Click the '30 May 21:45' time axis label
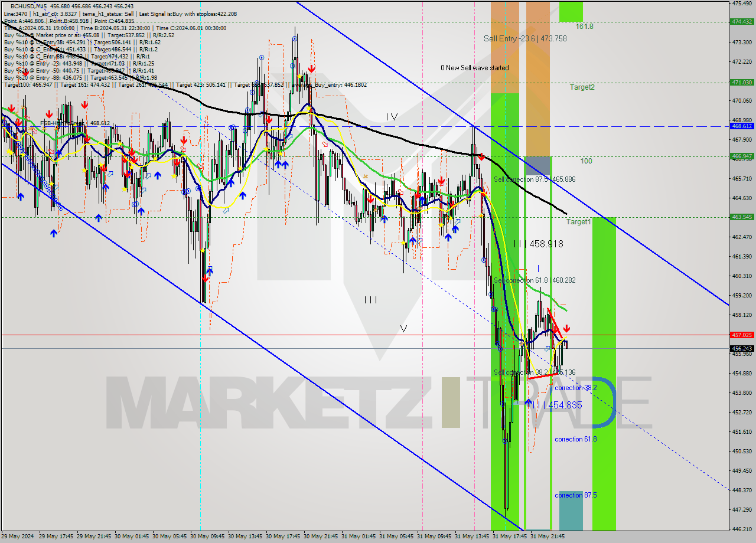The height and width of the screenshot is (543, 756). 322,537
